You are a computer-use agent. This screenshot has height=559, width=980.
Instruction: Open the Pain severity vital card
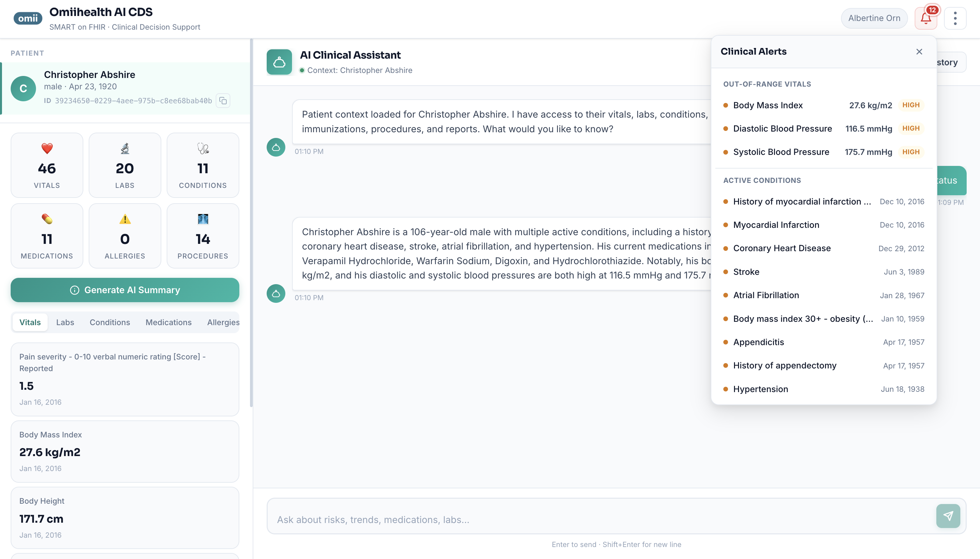point(125,379)
